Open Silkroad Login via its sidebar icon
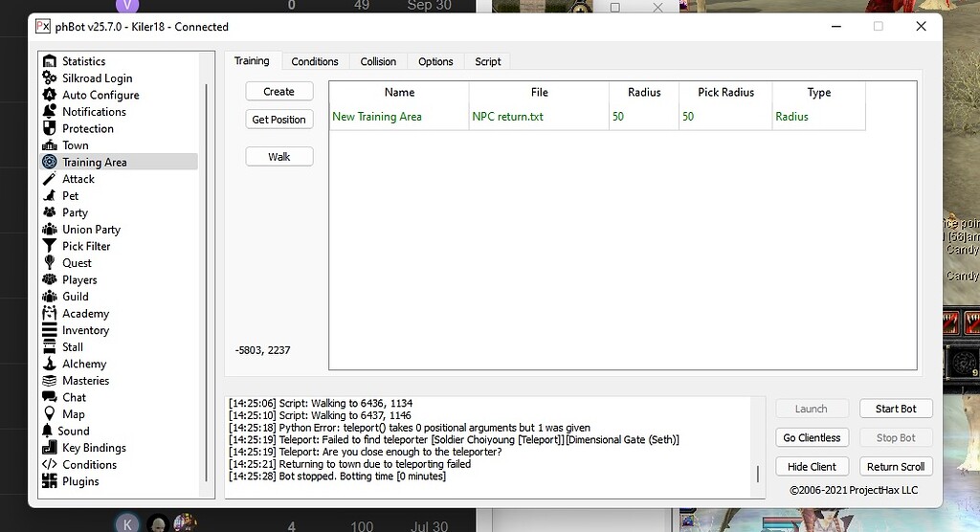Image resolution: width=980 pixels, height=532 pixels. 50,78
